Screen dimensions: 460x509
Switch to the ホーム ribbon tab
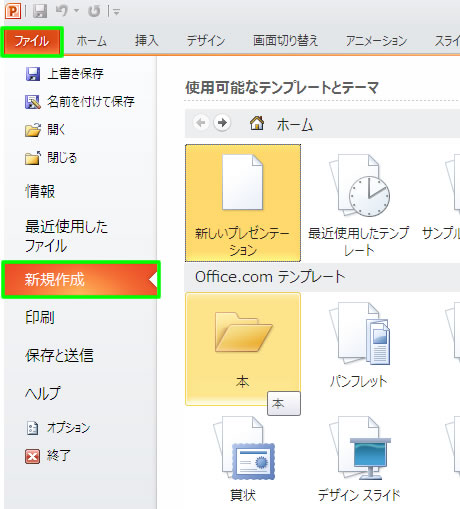91,41
